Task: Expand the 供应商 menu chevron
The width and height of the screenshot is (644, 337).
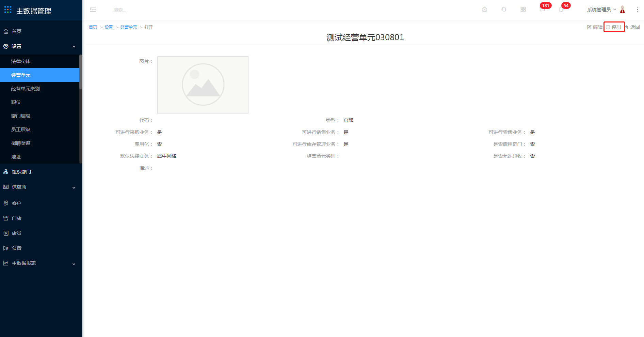Action: click(x=74, y=187)
